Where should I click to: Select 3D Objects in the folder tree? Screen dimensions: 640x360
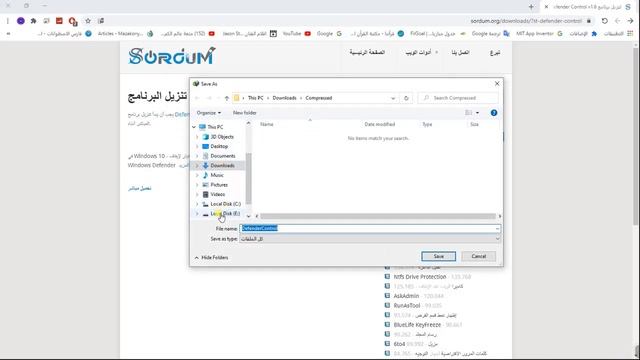click(222, 137)
